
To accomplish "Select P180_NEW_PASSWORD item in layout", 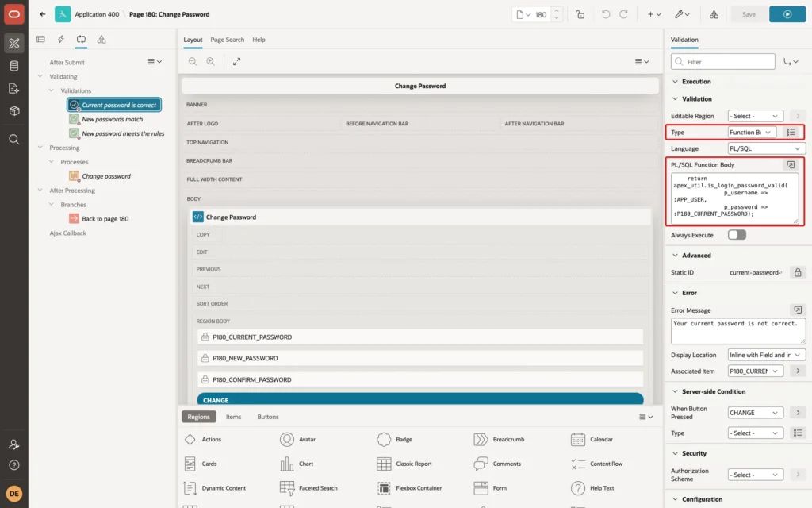I will [x=420, y=358].
